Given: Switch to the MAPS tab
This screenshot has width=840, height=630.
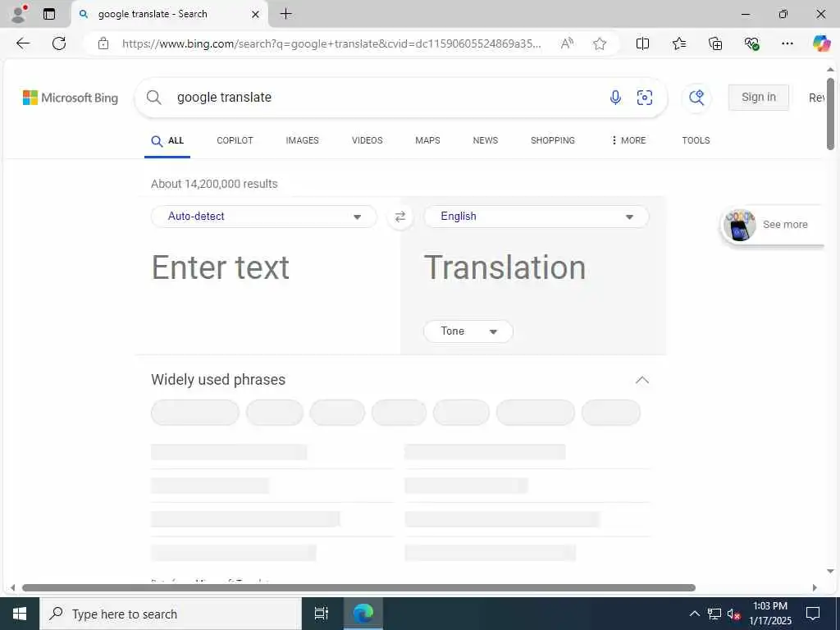Looking at the screenshot, I should point(427,140).
